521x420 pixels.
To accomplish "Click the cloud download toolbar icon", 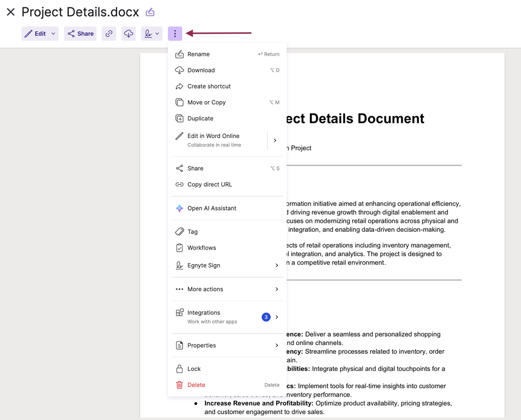I will (x=129, y=33).
